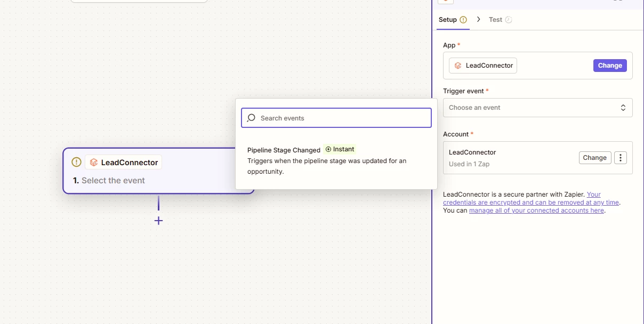This screenshot has width=644, height=324.
Task: Toggle the Trigger event dropdown arrows
Action: point(623,108)
